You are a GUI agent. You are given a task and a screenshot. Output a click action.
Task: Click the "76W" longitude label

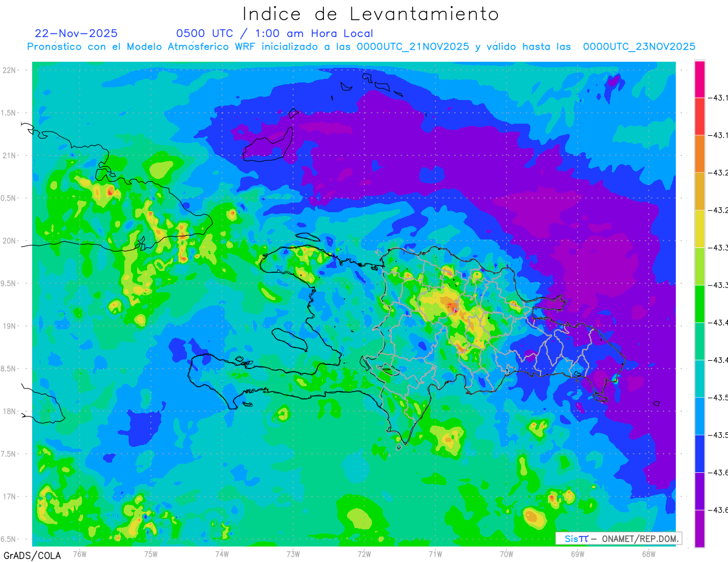79,554
